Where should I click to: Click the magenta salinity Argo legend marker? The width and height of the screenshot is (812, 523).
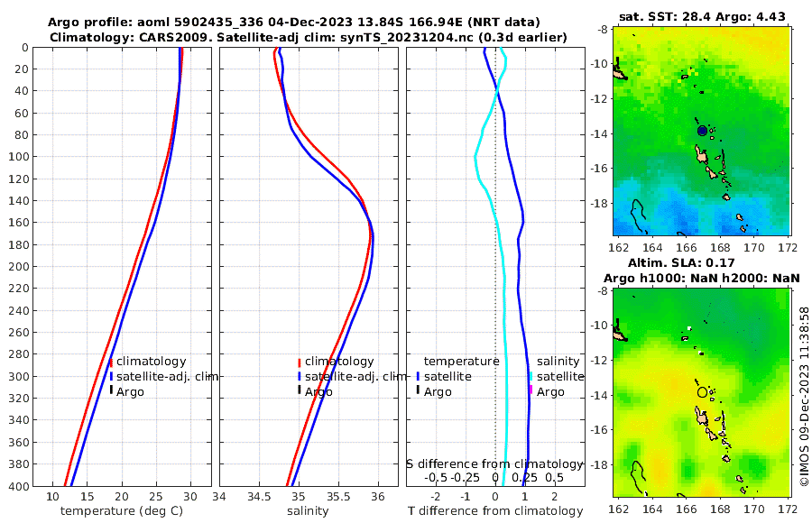click(x=531, y=390)
